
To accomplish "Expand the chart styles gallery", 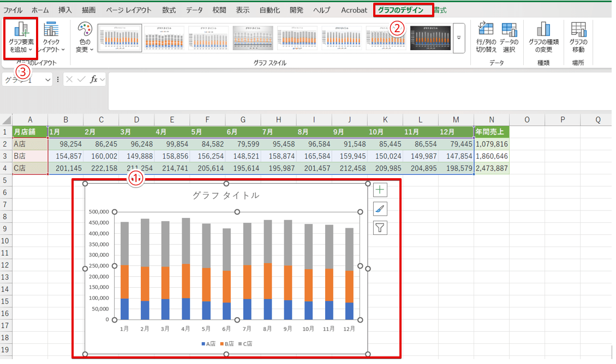I will (x=459, y=38).
